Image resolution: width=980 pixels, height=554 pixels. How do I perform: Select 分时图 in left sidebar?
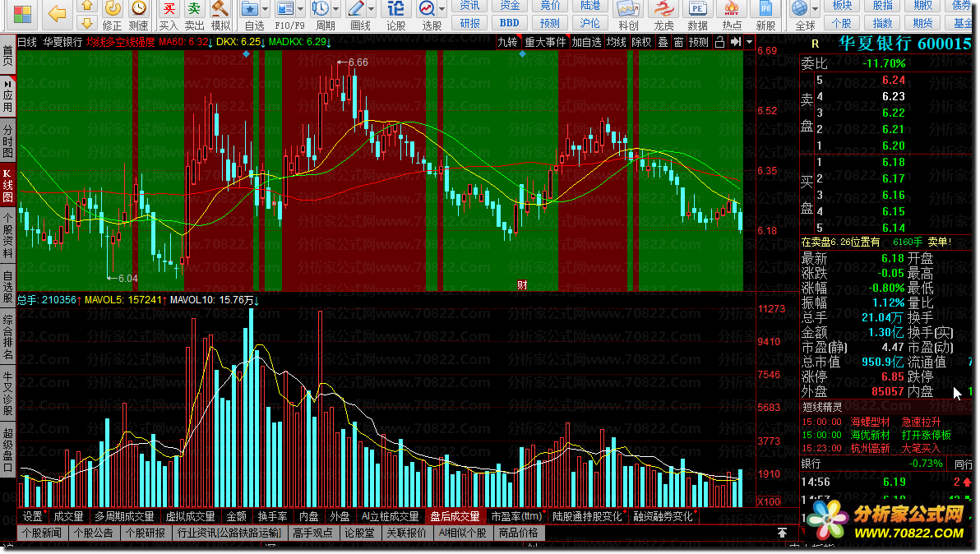point(7,141)
